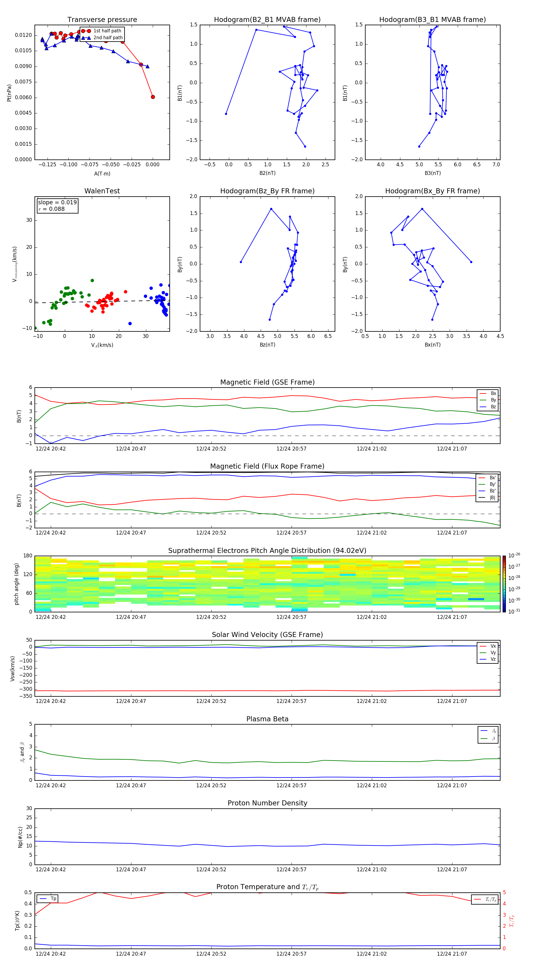The width and height of the screenshot is (535, 980).
Task: Click the Bz(nT) axis label
Action: click(x=267, y=345)
